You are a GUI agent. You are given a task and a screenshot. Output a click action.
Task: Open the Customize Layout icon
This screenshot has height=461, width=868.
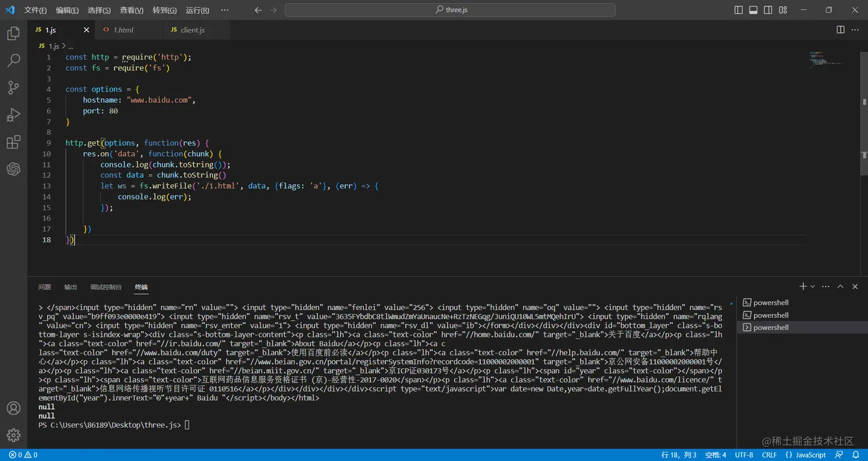(783, 10)
